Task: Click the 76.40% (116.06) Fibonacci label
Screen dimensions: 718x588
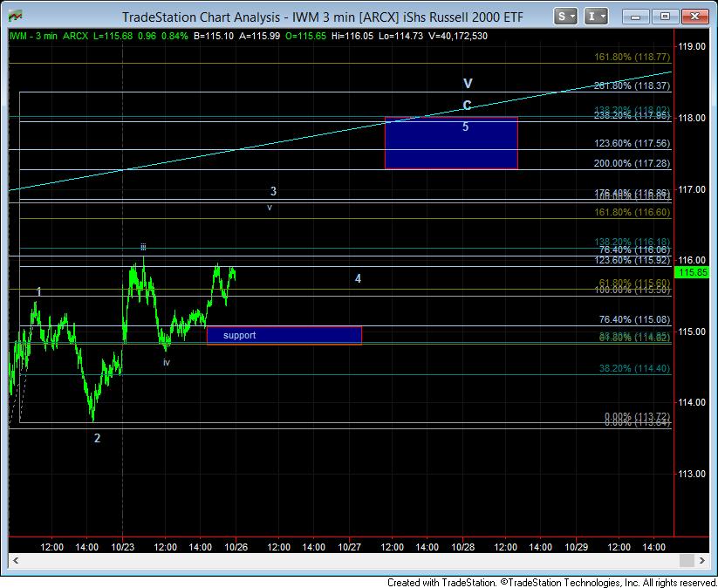Action: pos(634,250)
